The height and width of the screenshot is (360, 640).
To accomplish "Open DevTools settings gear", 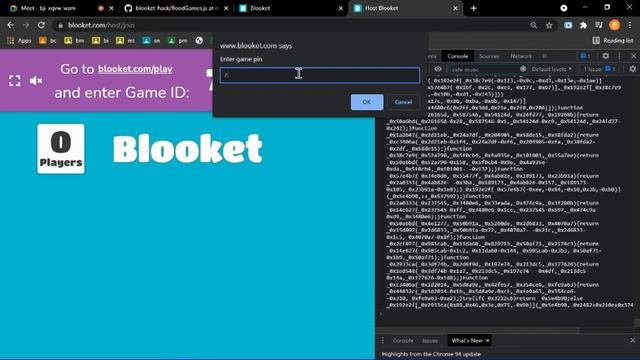I will pos(606,56).
